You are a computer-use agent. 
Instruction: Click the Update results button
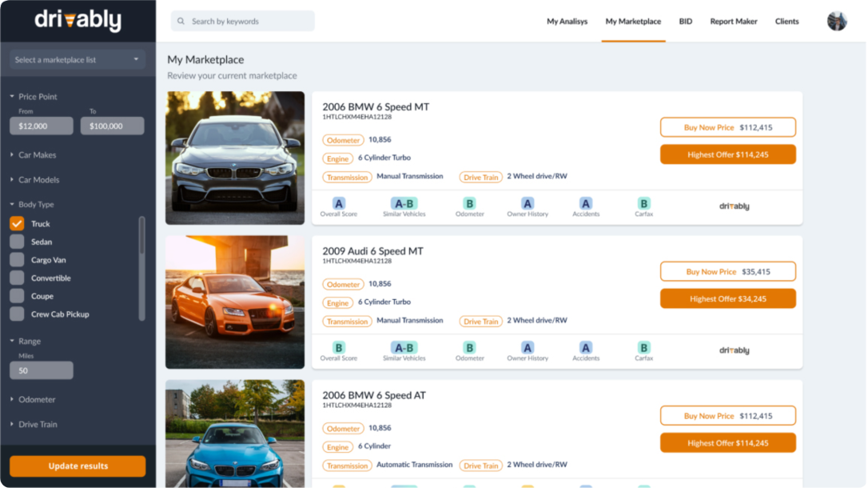pyautogui.click(x=77, y=466)
